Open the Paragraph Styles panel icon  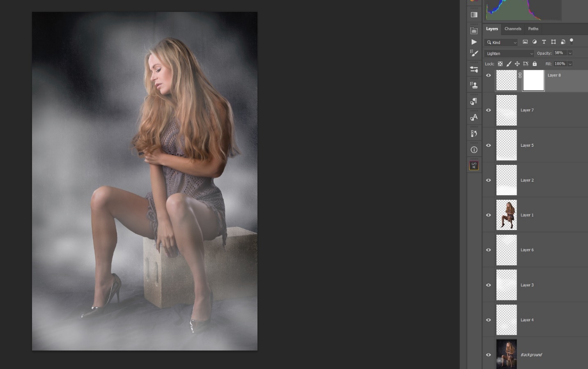pos(474,101)
